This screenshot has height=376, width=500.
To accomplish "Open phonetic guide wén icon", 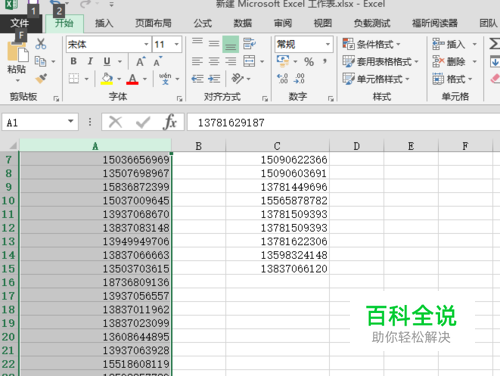I will coord(165,79).
